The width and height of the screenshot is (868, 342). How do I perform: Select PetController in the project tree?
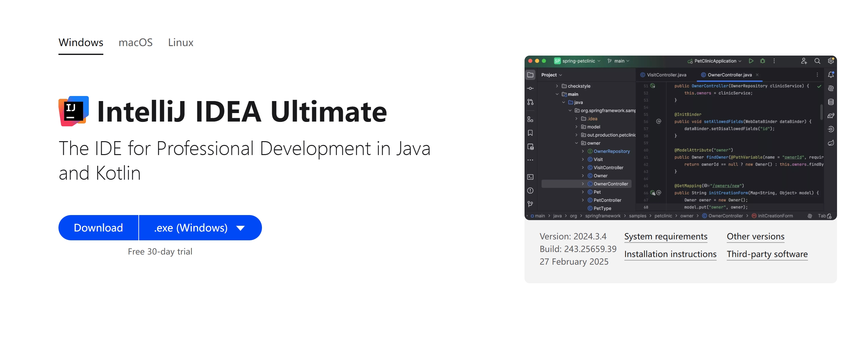click(x=607, y=200)
